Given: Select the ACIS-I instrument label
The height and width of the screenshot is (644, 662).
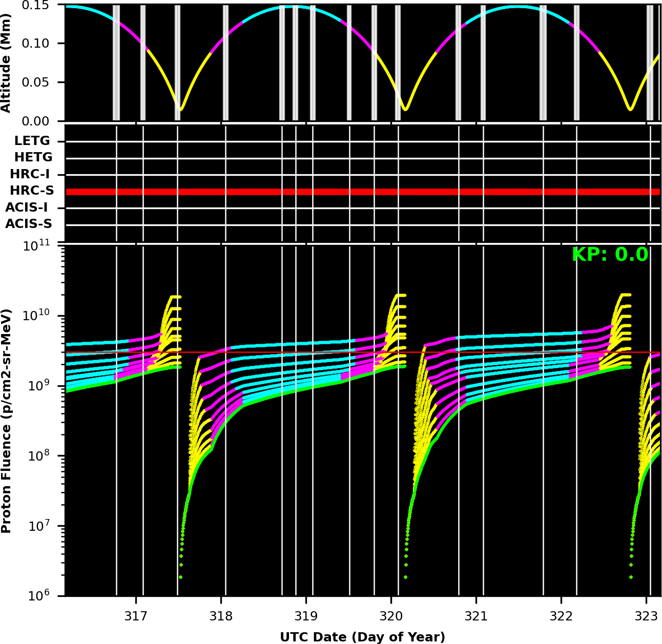Looking at the screenshot, I should click(27, 207).
